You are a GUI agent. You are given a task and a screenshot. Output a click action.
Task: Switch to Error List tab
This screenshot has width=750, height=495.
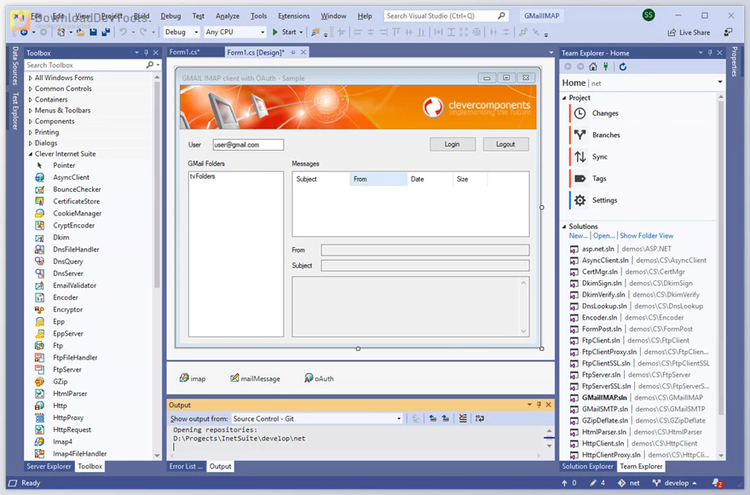[186, 466]
